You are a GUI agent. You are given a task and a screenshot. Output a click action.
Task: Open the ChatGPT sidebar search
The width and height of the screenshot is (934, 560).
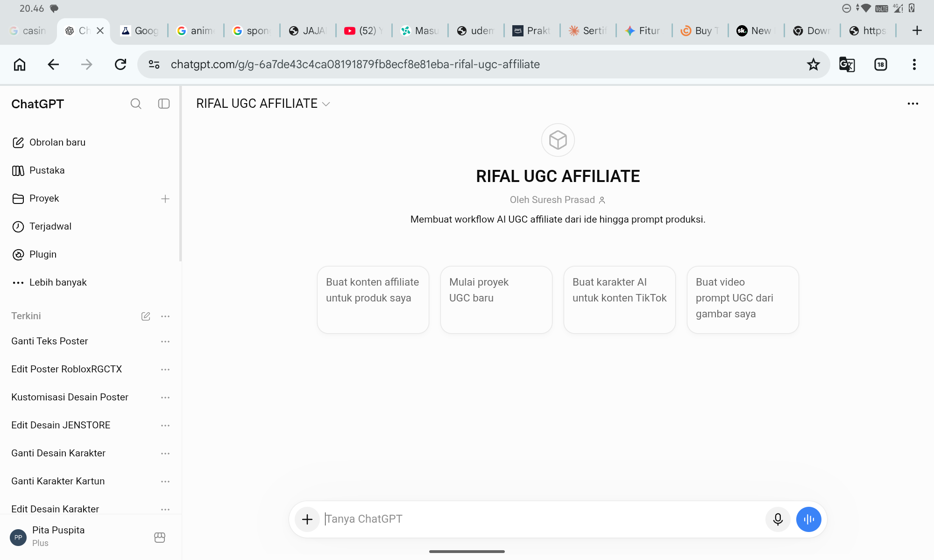136,104
